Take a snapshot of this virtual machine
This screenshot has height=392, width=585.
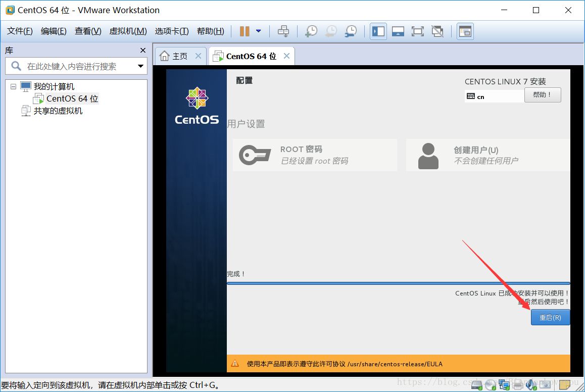[x=311, y=31]
